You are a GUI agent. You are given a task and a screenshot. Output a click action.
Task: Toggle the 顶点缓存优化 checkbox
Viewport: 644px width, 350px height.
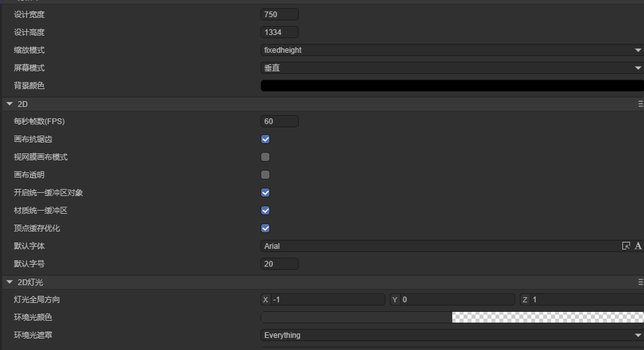point(266,228)
